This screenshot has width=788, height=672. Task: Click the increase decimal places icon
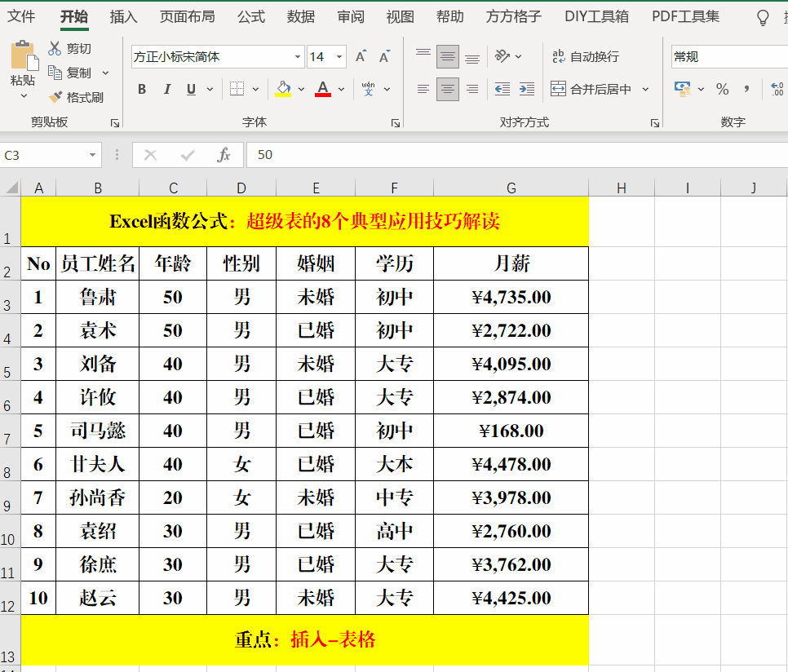(777, 89)
